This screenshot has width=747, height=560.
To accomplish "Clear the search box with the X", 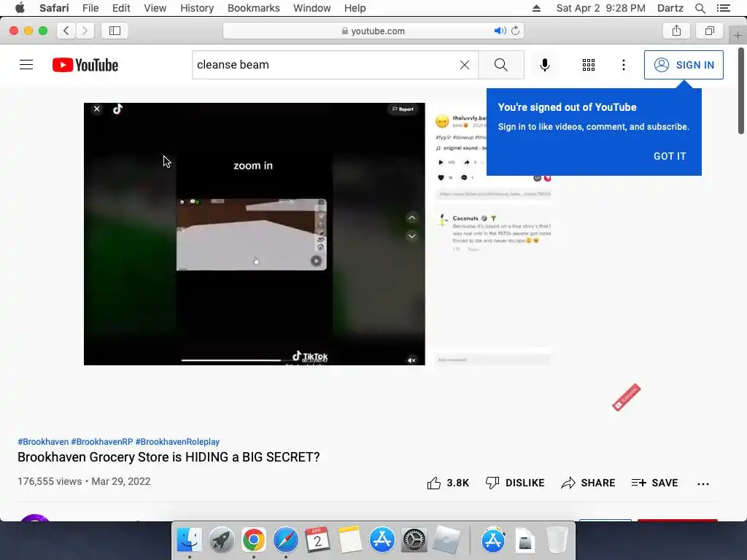I will click(465, 65).
